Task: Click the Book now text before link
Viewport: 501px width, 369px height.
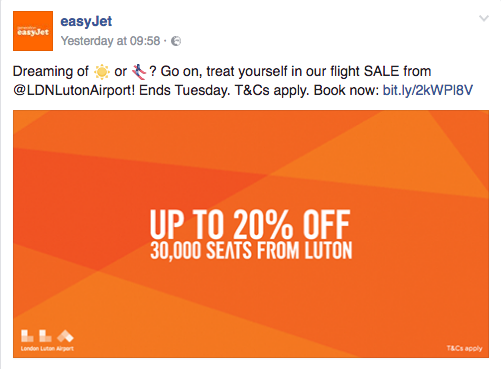Action: point(346,90)
